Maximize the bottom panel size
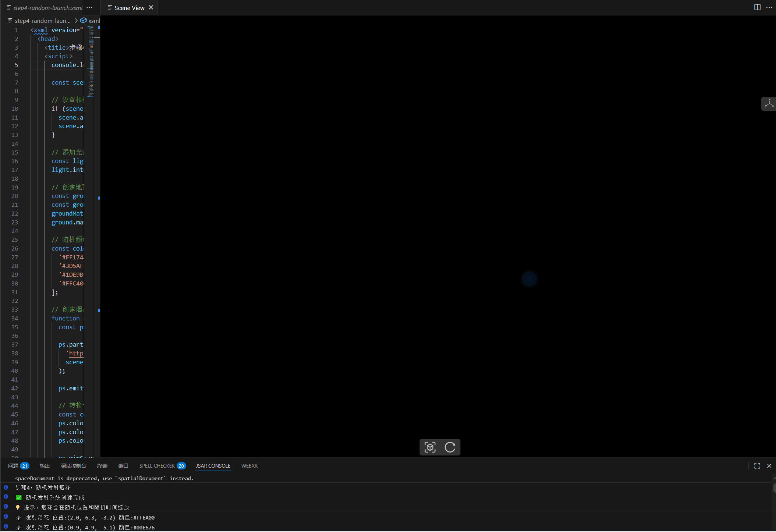The image size is (776, 532). pyautogui.click(x=757, y=466)
